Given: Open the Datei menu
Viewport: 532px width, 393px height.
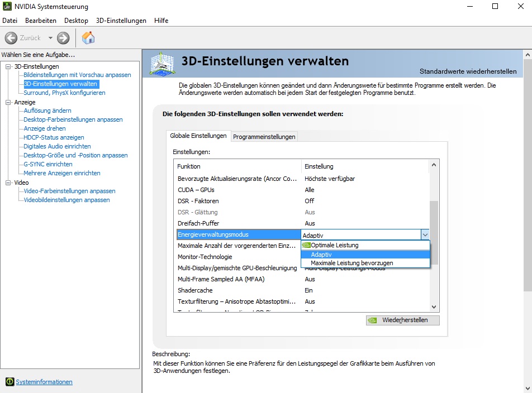Looking at the screenshot, I should coord(10,21).
